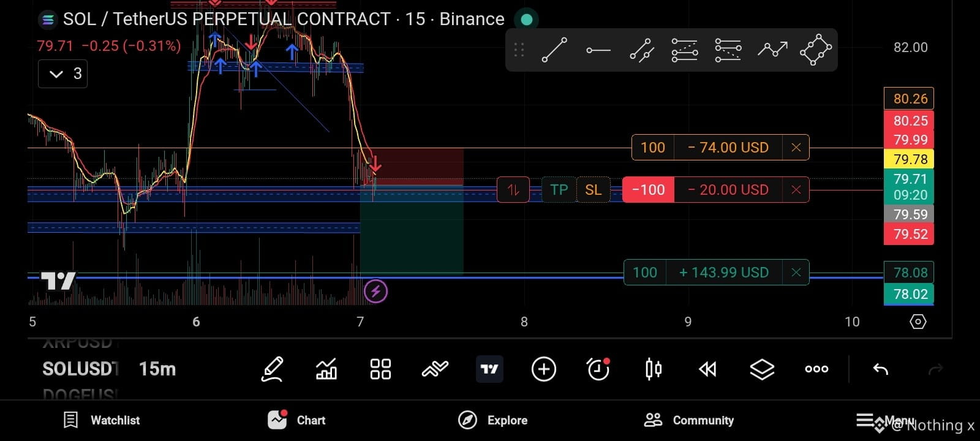Toggle TP on the position line
Image resolution: width=980 pixels, height=441 pixels.
(x=559, y=190)
